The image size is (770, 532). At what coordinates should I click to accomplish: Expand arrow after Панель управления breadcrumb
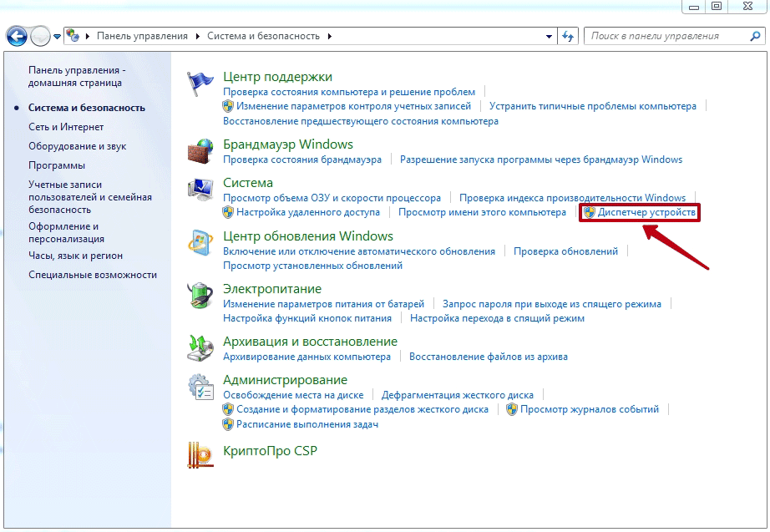click(198, 37)
